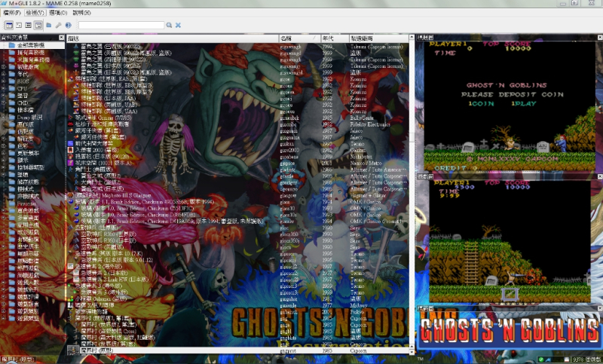Toggle the first panel view button in toolbar
Screen dimensions: 603x364
[9, 26]
